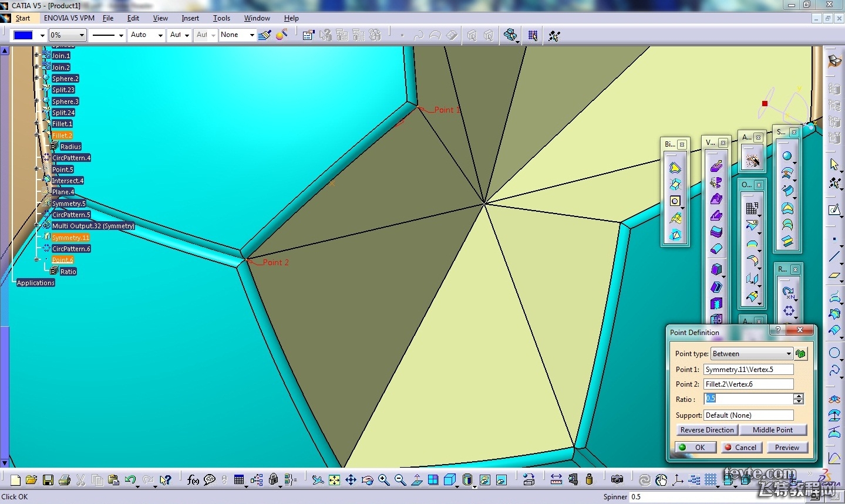Click Cancel in Point Definition dialog

[x=740, y=447]
